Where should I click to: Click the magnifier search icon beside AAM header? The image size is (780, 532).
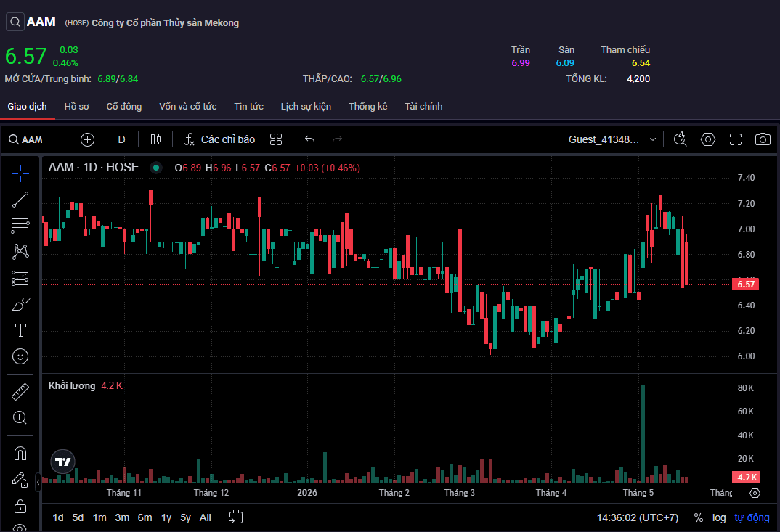pyautogui.click(x=15, y=22)
